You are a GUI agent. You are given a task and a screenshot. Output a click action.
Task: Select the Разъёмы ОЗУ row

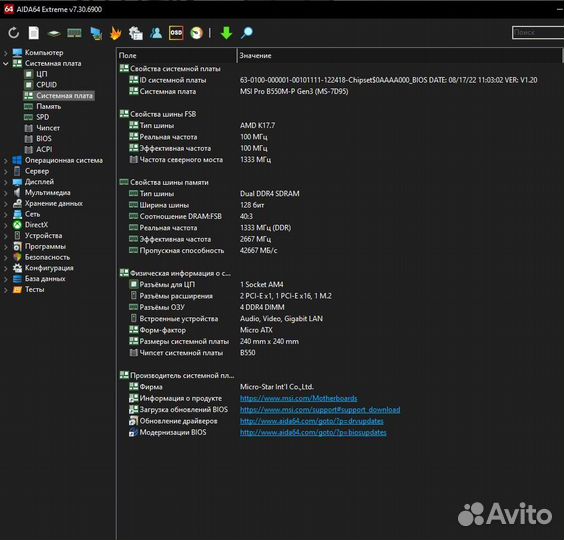(206, 308)
